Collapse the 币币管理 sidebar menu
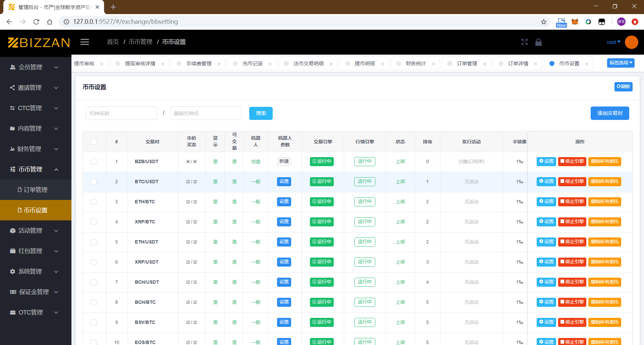 [x=36, y=169]
